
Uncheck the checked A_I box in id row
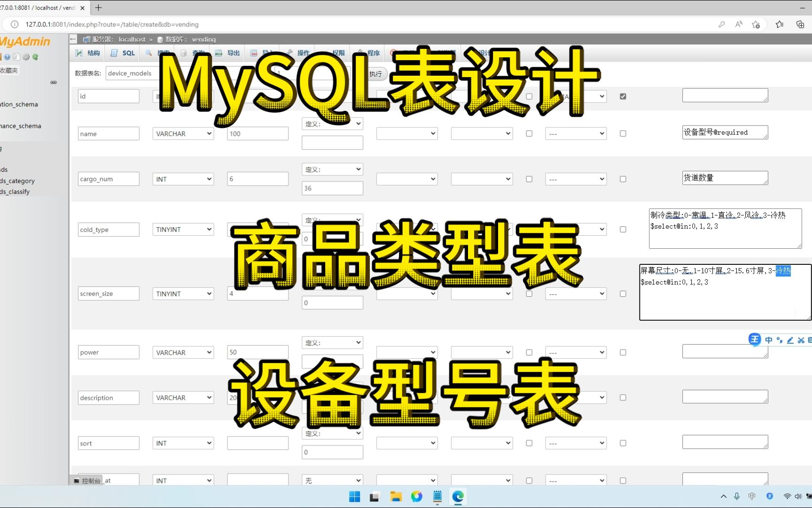623,96
